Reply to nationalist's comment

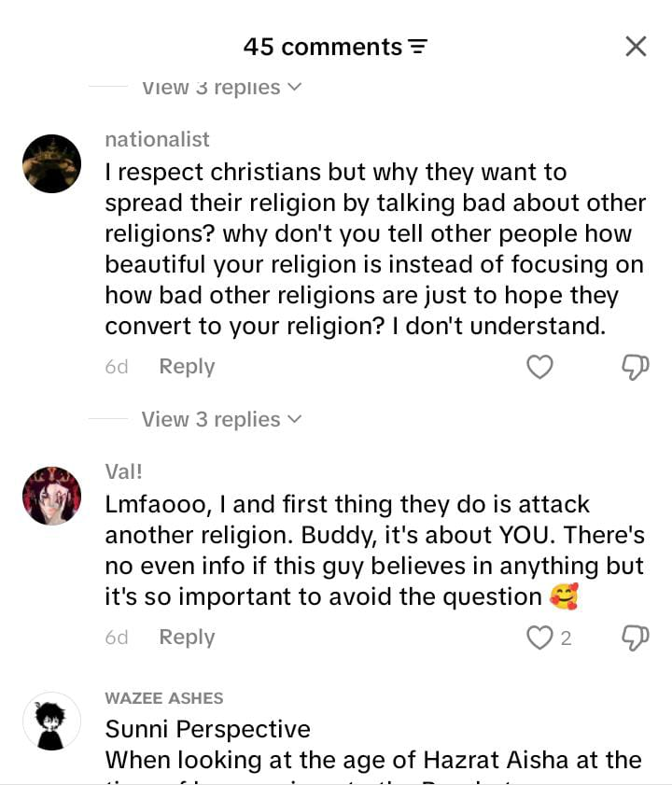187,367
